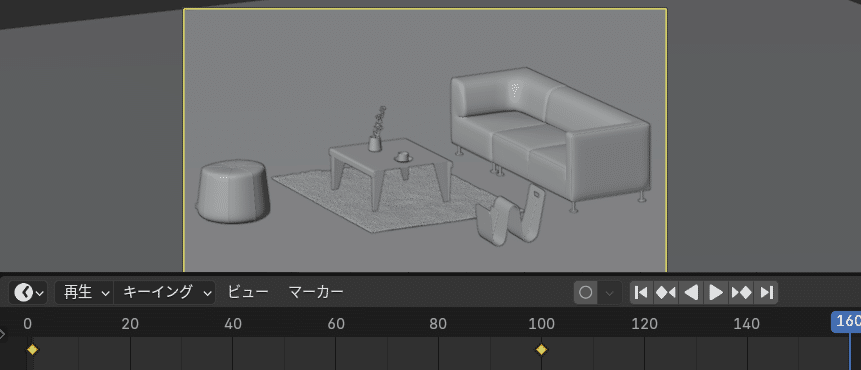Open the timeline editor type selector

pyautogui.click(x=29, y=293)
